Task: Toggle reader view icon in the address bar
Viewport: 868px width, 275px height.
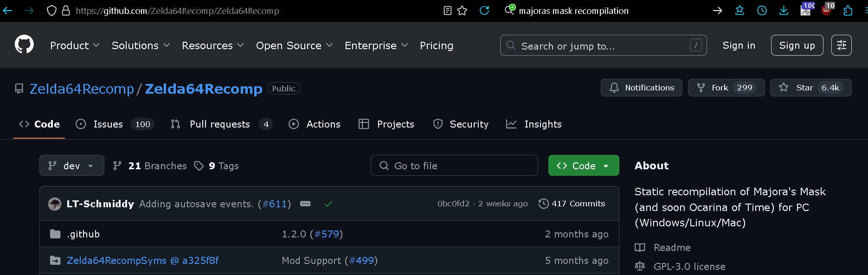Action: click(x=447, y=10)
